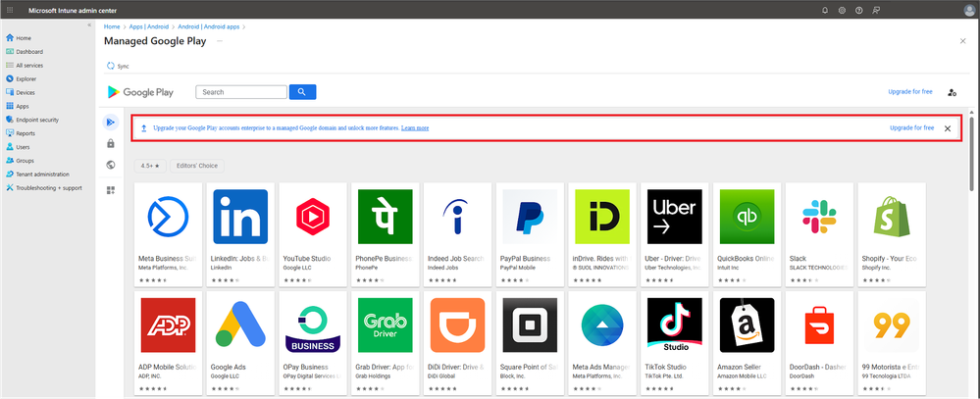Toggle the 4.5+ star filter chip

151,166
